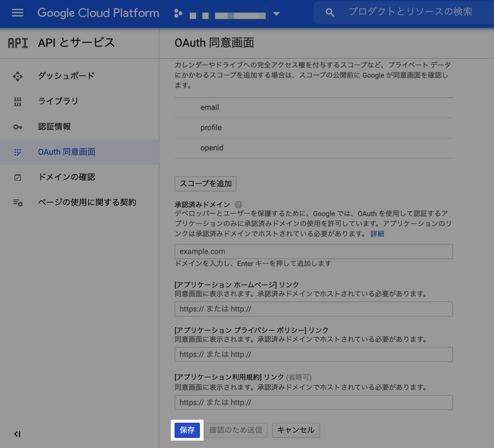This screenshot has width=494, height=448.
Task: Open the 詳細 link
Action: pos(377,234)
